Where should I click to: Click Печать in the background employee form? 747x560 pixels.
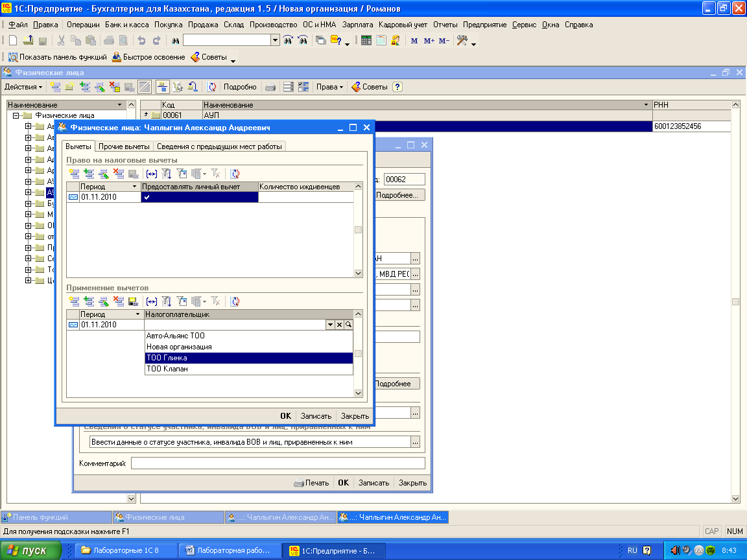tap(311, 483)
